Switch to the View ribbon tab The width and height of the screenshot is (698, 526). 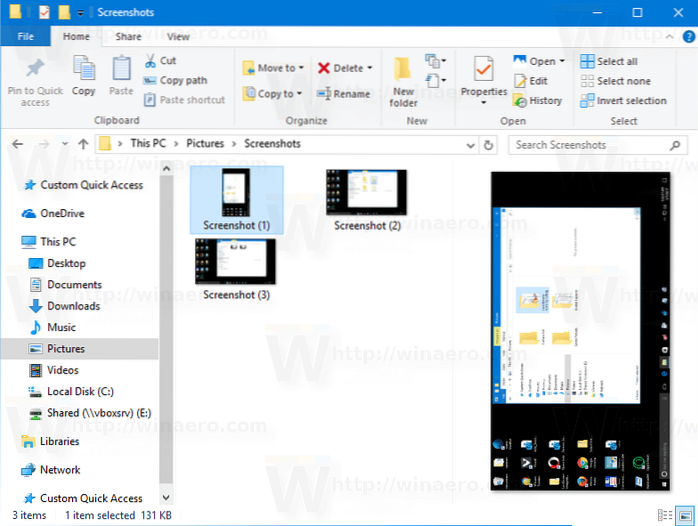click(x=178, y=37)
